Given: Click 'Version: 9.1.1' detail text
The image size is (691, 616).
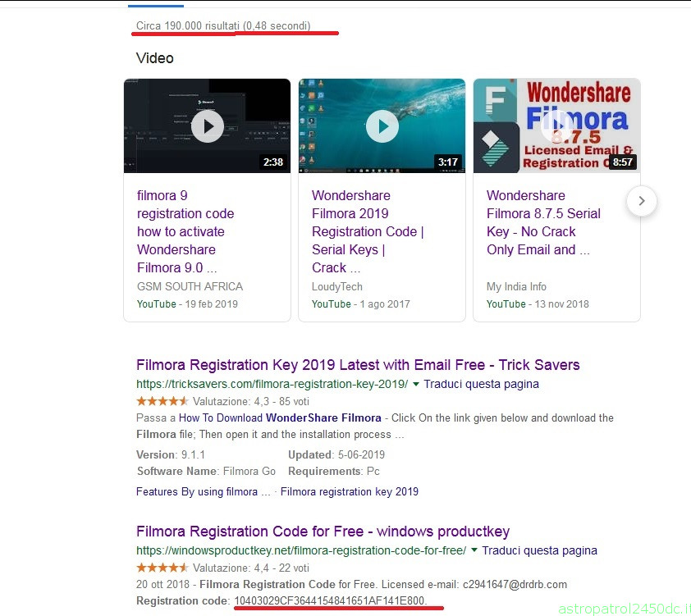Looking at the screenshot, I should coord(171,455).
